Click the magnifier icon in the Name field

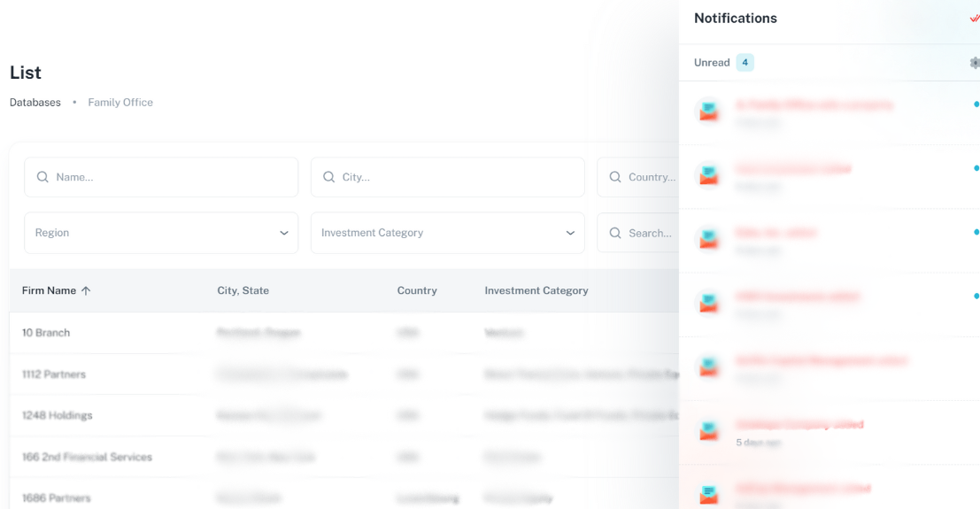coord(42,177)
